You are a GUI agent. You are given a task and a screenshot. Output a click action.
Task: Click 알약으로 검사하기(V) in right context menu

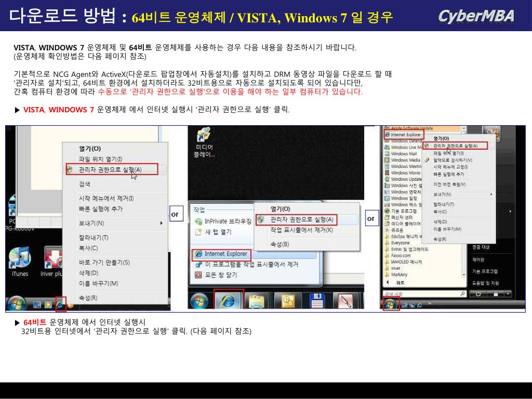point(453,160)
